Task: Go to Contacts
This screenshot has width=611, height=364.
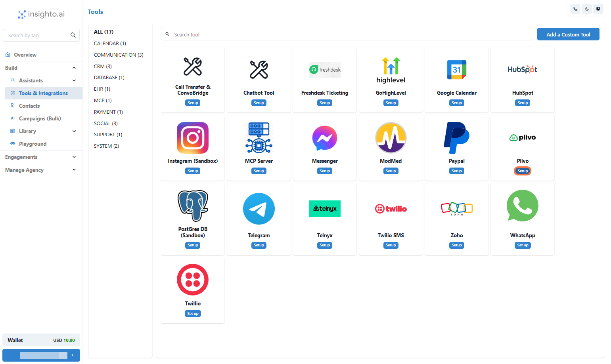Action: pos(44,106)
